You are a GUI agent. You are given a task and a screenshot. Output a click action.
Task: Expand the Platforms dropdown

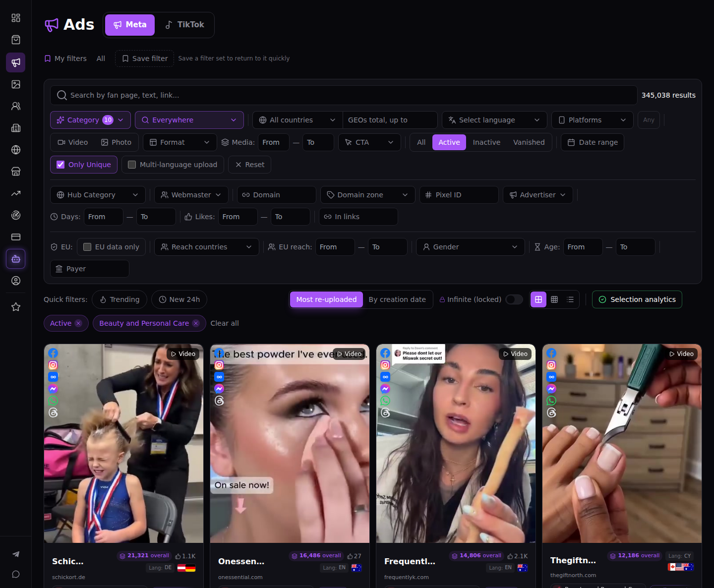point(593,120)
